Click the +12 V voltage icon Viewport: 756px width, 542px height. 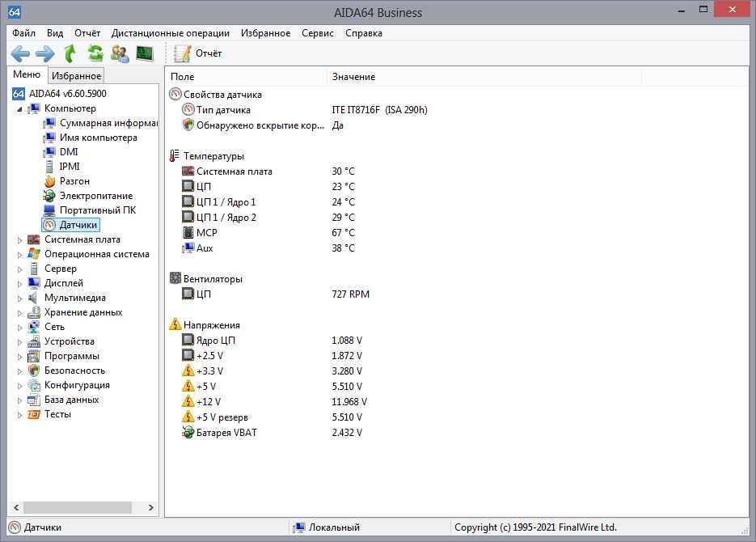coord(188,401)
